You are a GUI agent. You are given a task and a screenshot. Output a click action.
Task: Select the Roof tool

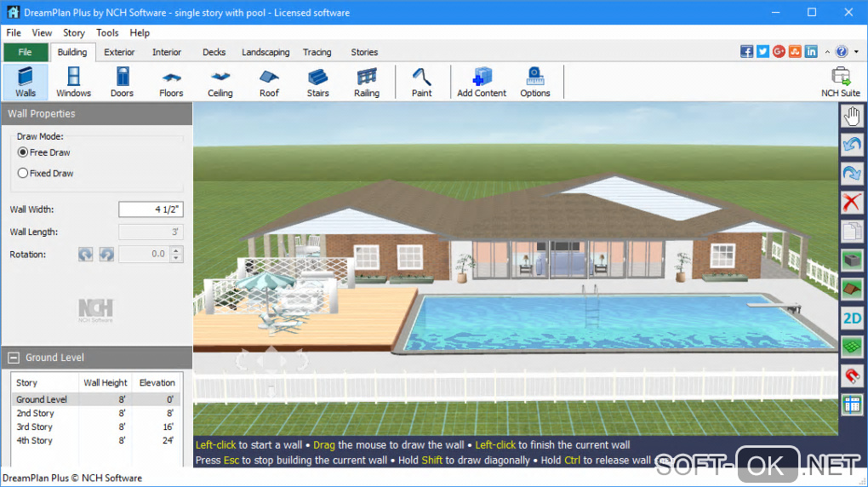pos(269,82)
